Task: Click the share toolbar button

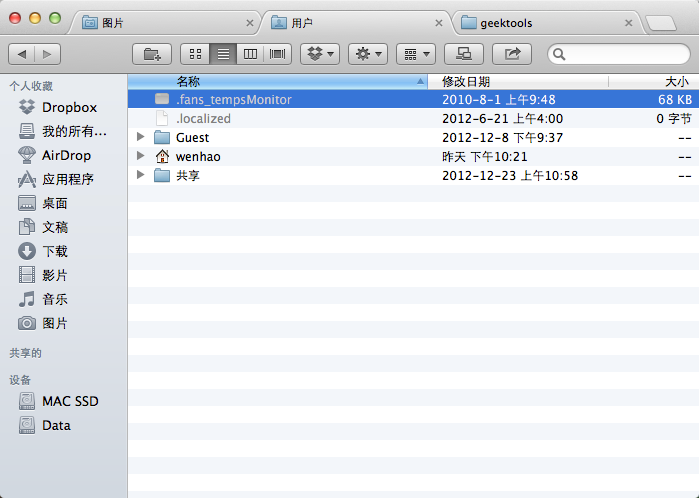Action: click(513, 54)
